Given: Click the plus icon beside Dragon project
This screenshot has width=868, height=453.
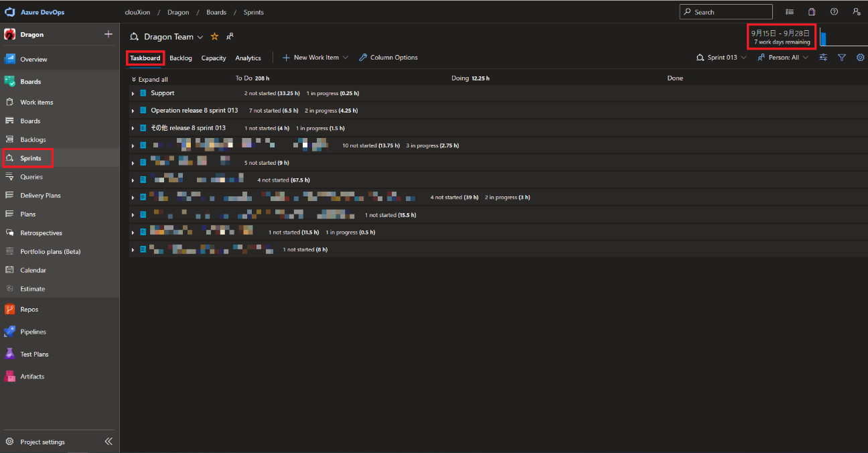Looking at the screenshot, I should click(108, 34).
